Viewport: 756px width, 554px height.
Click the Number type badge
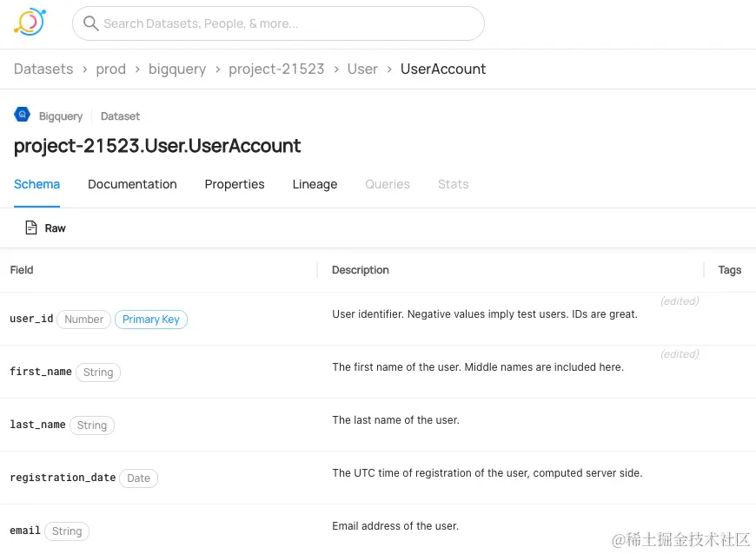[x=84, y=319]
